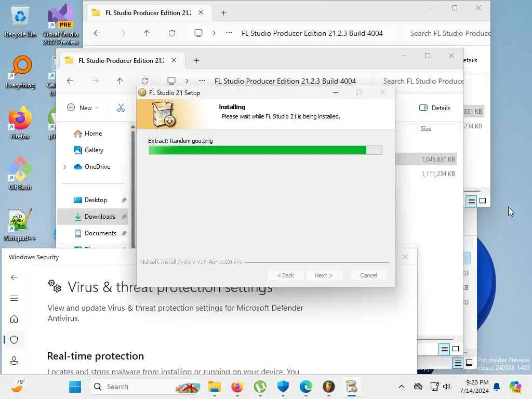Open FL Studio icon in taskbar
The image size is (532, 399).
[x=328, y=387]
